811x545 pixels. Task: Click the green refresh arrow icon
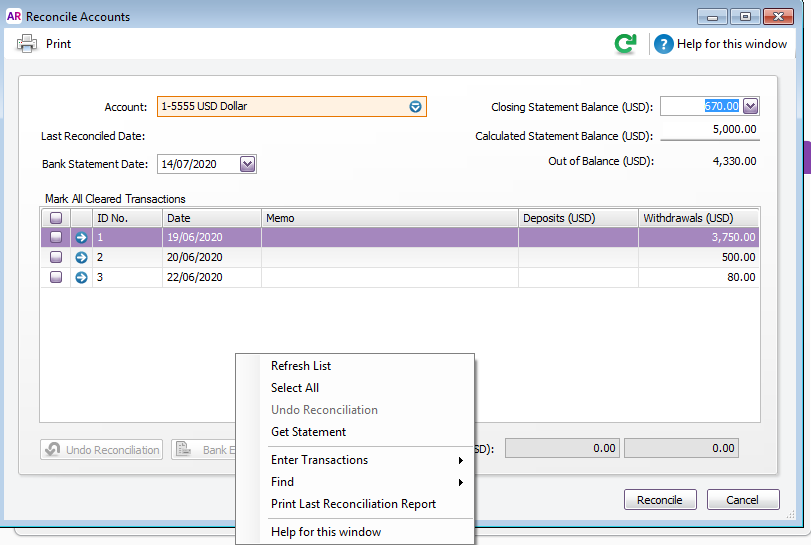(x=626, y=44)
